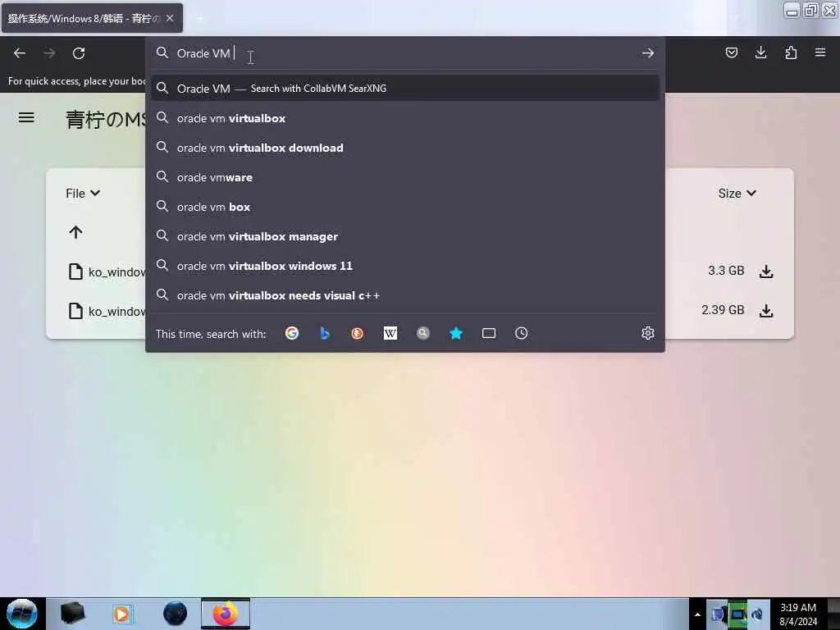Go back to the previous page
The height and width of the screenshot is (630, 840).
pyautogui.click(x=20, y=53)
